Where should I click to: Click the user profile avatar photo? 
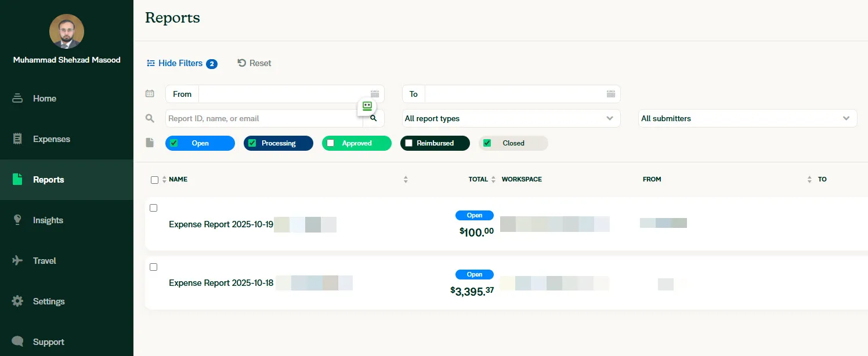click(67, 31)
